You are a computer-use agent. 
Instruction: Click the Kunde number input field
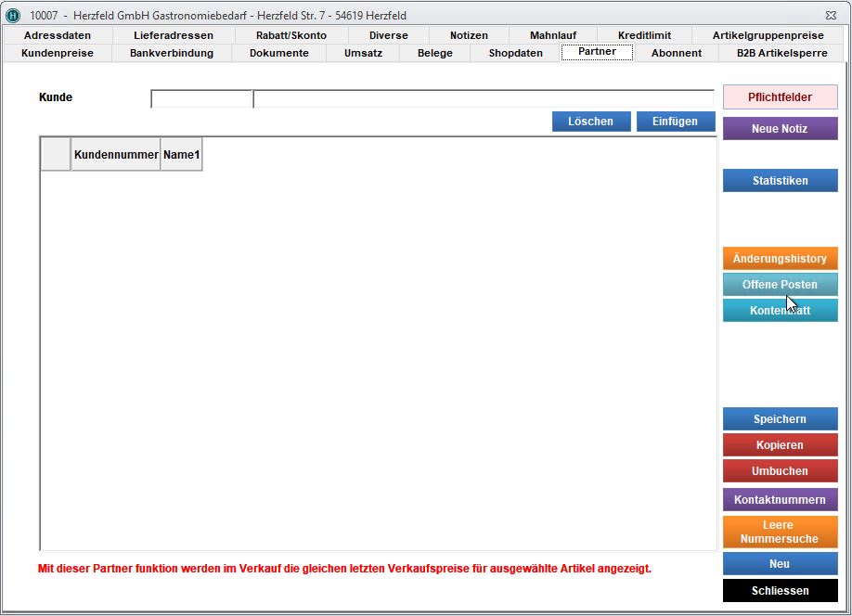click(x=201, y=98)
